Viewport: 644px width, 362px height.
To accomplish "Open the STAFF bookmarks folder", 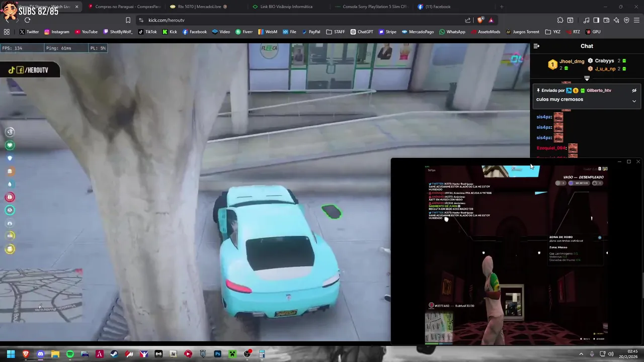I will (x=336, y=32).
